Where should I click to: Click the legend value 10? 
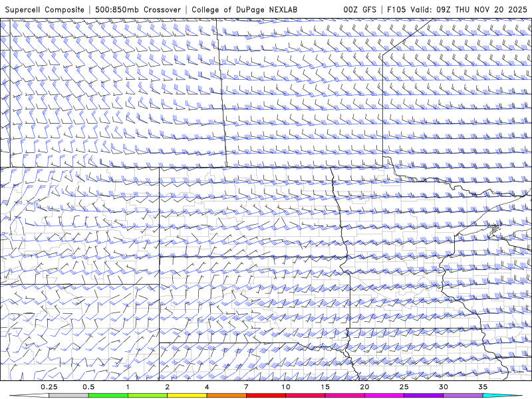[x=286, y=387]
